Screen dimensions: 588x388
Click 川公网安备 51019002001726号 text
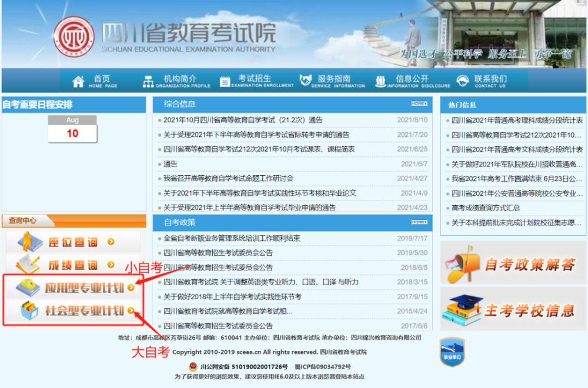coord(244,367)
